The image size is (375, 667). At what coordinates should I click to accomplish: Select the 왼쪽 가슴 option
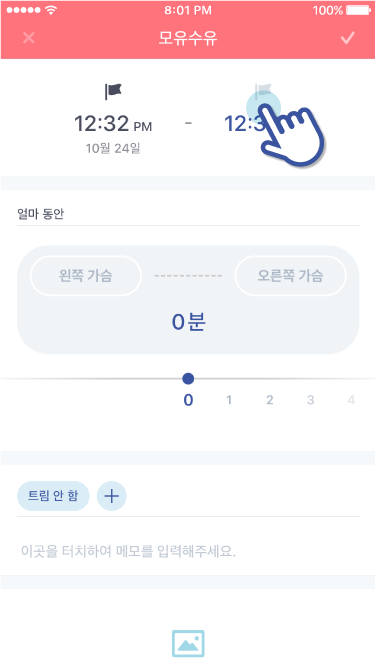(85, 276)
